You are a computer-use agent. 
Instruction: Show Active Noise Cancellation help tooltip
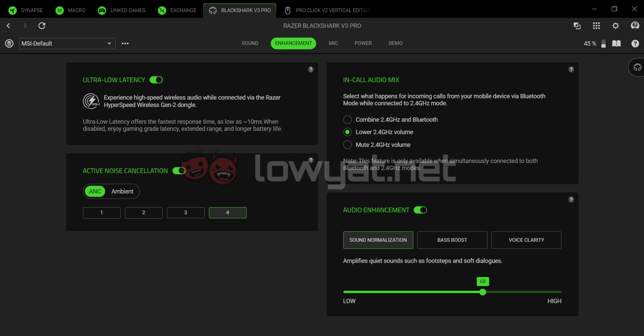[x=311, y=160]
